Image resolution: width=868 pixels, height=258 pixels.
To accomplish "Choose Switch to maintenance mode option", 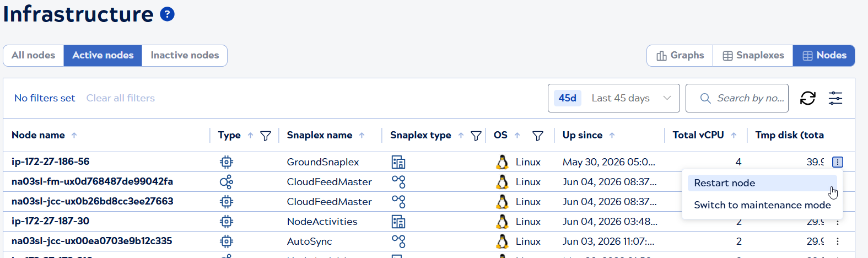I will tap(762, 205).
